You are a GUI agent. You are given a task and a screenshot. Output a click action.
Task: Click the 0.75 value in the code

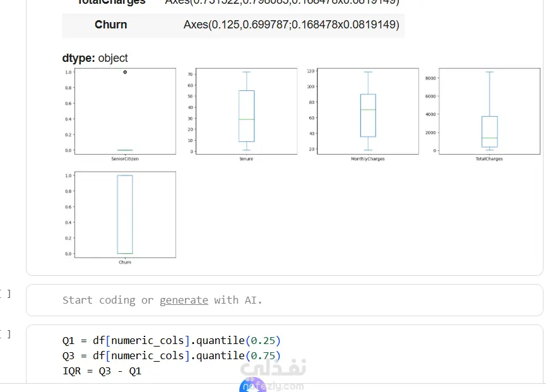pyautogui.click(x=263, y=356)
